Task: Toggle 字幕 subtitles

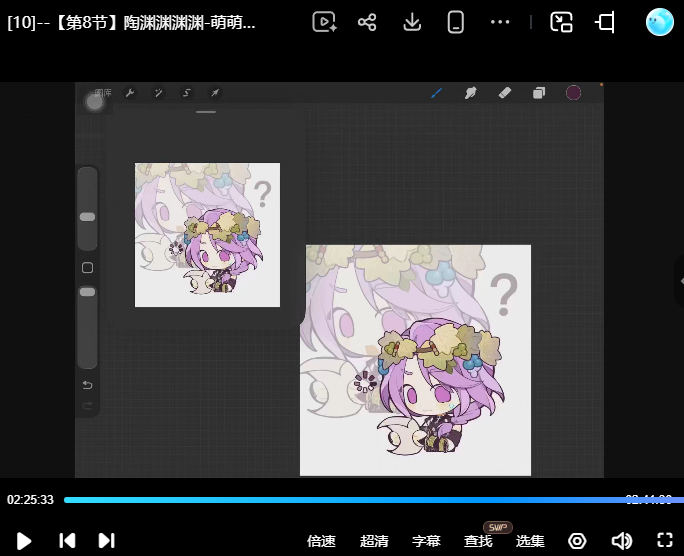Action: point(426,541)
